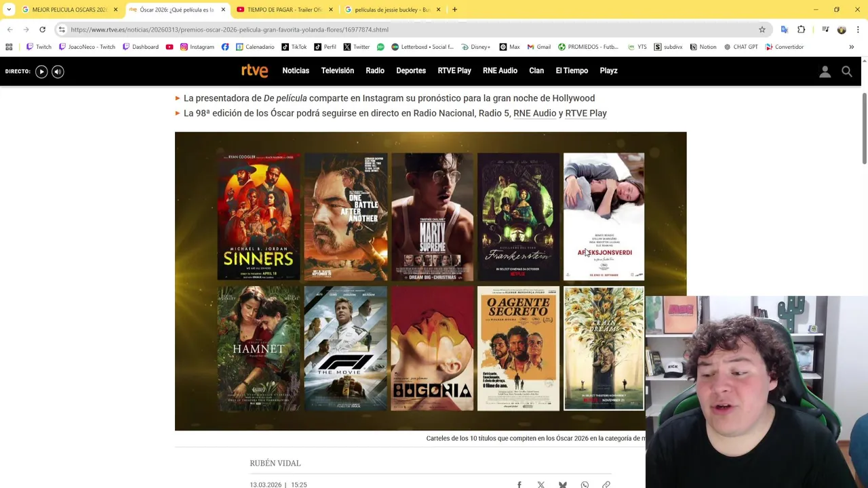The width and height of the screenshot is (868, 488).
Task: Open the tab search dropdown arrow
Action: [x=9, y=9]
